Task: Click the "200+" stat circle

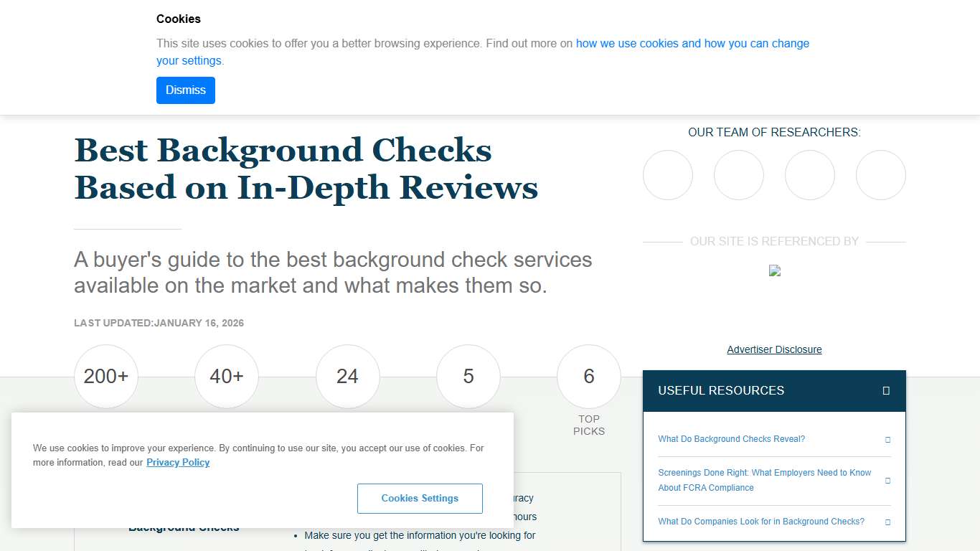Action: tap(105, 376)
